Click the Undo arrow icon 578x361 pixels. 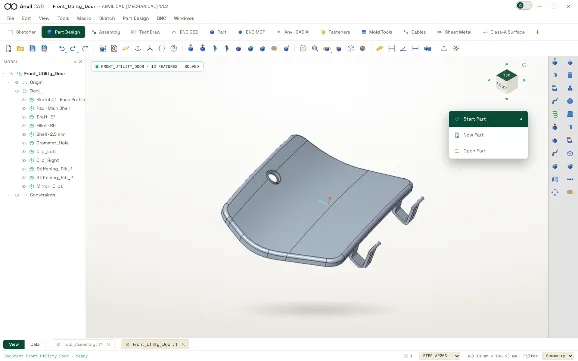click(62, 48)
